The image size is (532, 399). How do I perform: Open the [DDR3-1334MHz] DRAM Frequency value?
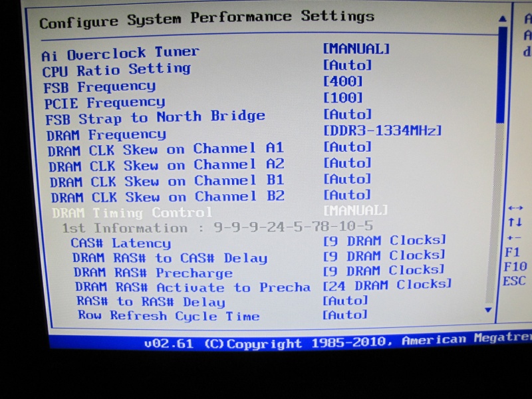click(x=382, y=130)
